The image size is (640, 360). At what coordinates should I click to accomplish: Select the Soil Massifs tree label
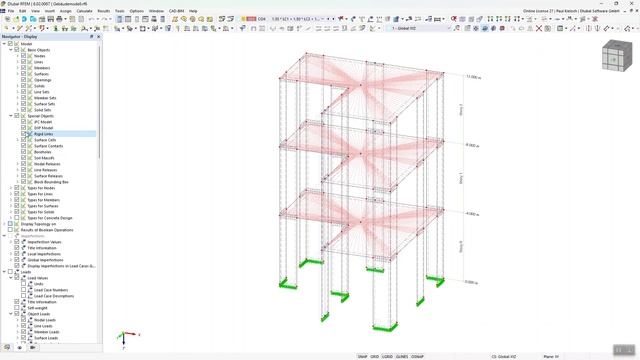(x=44, y=158)
